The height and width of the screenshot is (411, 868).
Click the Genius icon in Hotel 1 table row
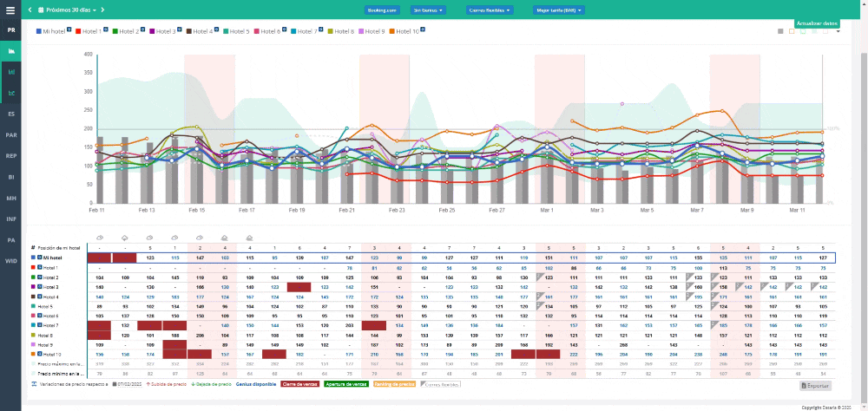click(39, 267)
